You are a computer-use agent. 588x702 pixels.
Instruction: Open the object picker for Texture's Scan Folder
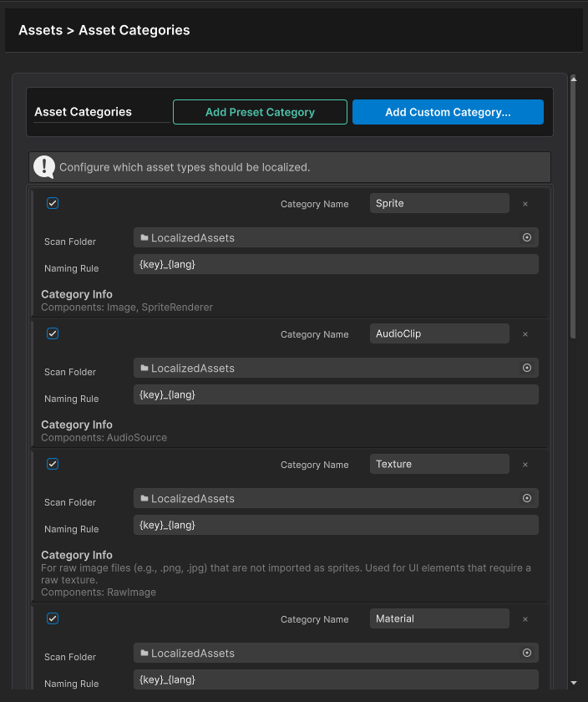coord(527,498)
